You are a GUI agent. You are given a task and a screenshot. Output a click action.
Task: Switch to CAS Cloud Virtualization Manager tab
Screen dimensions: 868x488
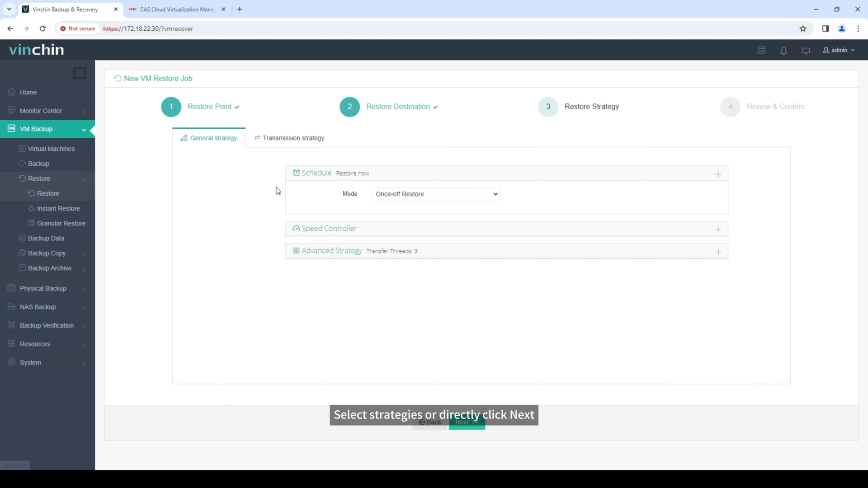177,9
